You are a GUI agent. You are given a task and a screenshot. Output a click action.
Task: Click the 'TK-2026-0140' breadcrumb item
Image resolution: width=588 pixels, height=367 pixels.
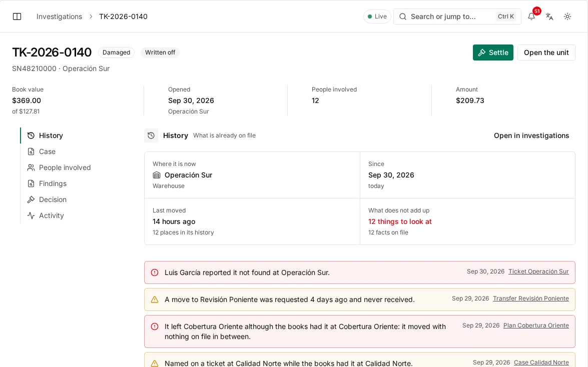tap(124, 16)
